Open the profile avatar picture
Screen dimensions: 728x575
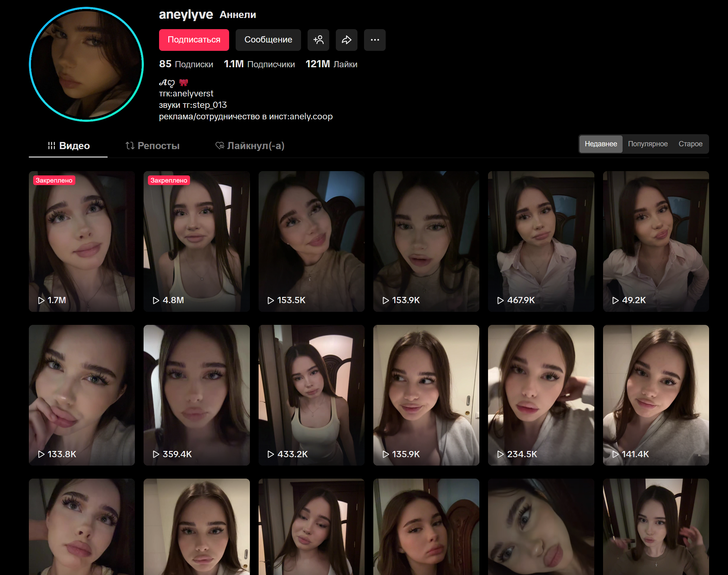click(86, 64)
